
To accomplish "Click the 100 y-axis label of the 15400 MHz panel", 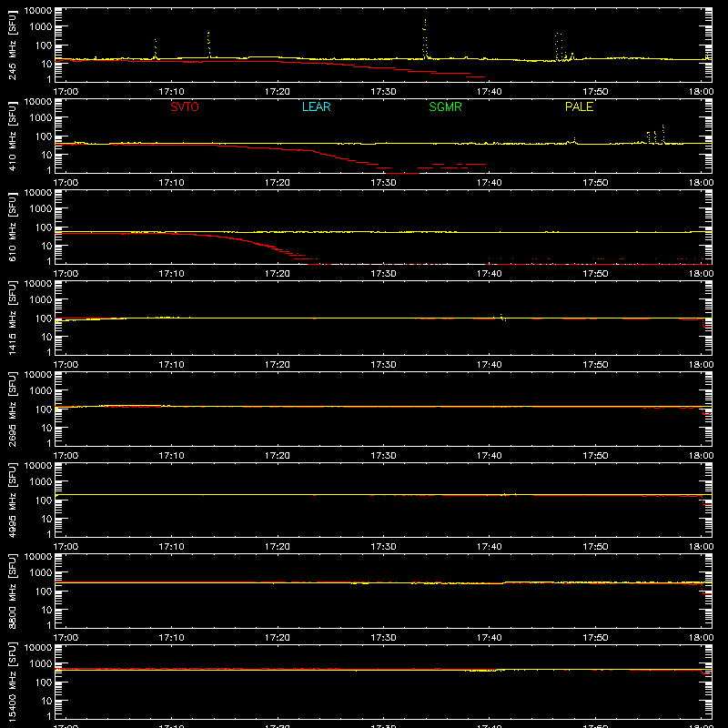I will pyautogui.click(x=44, y=682).
